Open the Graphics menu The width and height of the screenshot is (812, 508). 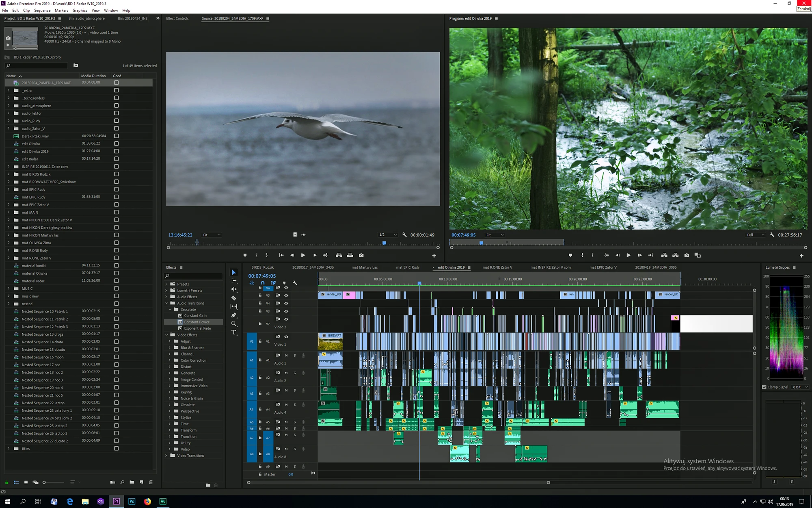tap(80, 11)
